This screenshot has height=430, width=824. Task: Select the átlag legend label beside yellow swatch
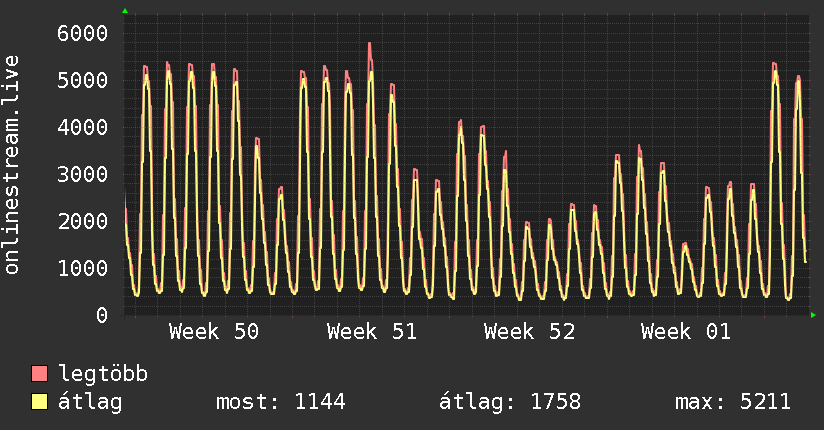click(x=91, y=403)
